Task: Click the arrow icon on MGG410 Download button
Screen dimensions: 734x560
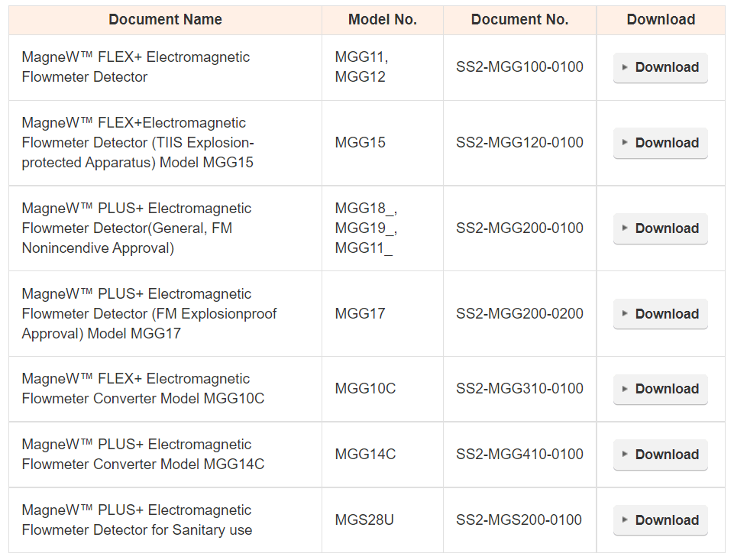Action: pyautogui.click(x=625, y=455)
